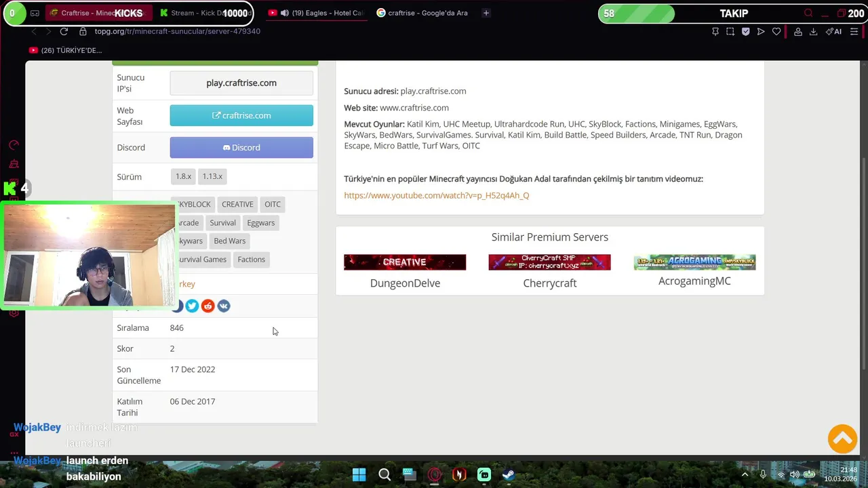Image resolution: width=868 pixels, height=488 pixels.
Task: Open the Cherrycraft server banner
Action: pyautogui.click(x=549, y=262)
